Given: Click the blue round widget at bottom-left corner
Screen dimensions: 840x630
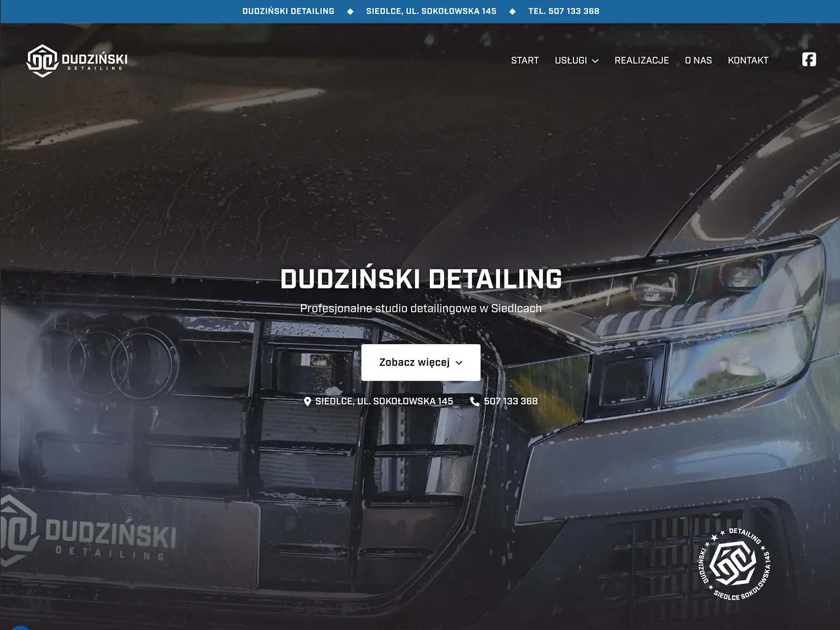Looking at the screenshot, I should point(20,628).
